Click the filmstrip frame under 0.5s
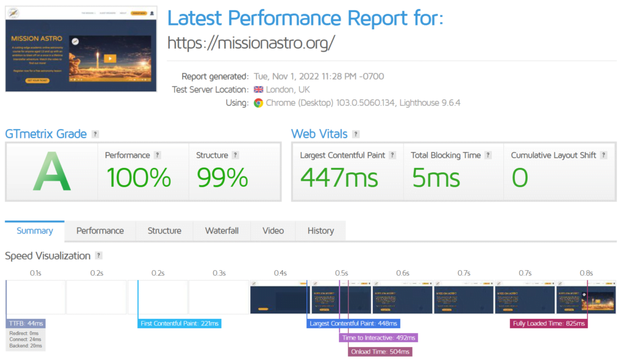Screen dimensions: 624x364 pyautogui.click(x=341, y=297)
